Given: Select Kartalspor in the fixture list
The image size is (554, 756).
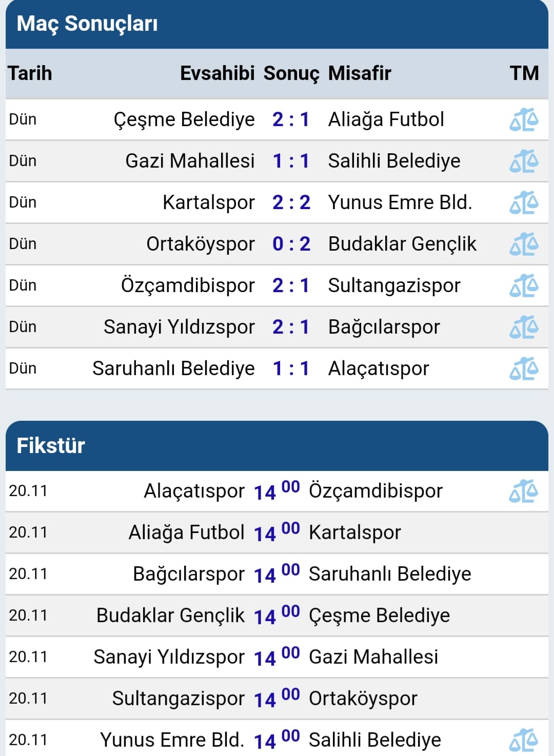Looking at the screenshot, I should click(354, 533).
